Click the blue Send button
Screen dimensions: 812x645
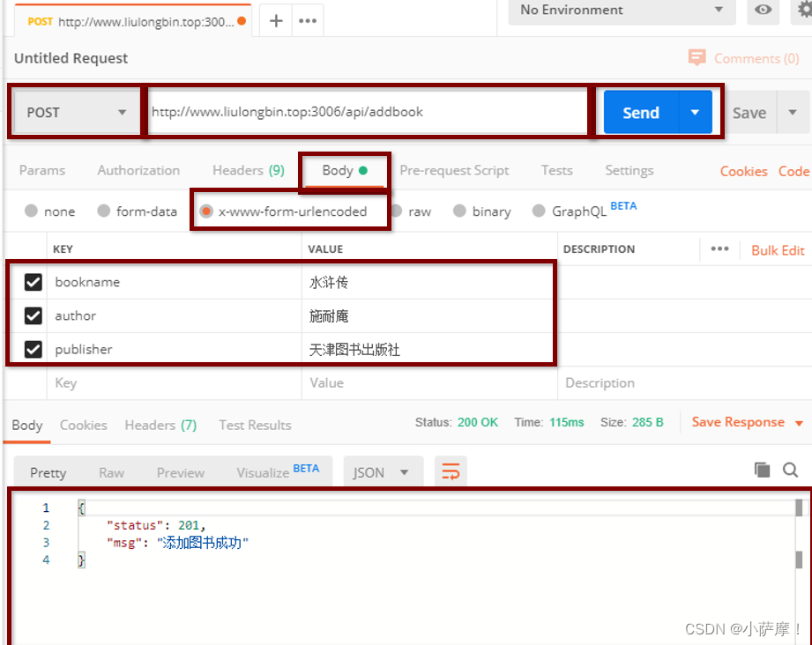click(641, 112)
